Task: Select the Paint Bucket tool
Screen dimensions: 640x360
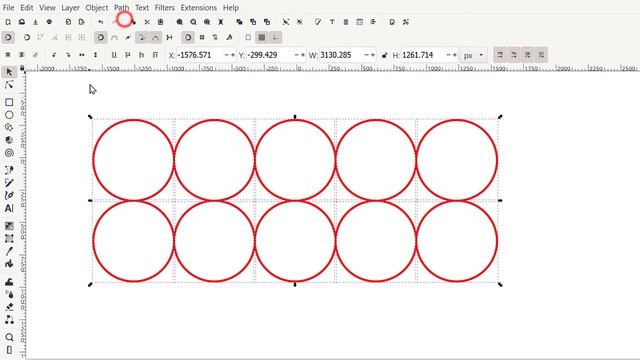Action: (x=9, y=264)
